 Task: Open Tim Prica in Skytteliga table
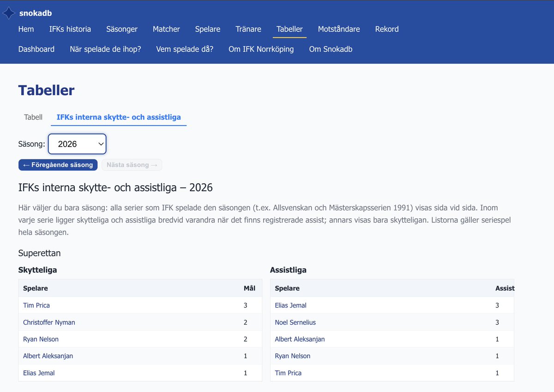(36, 305)
